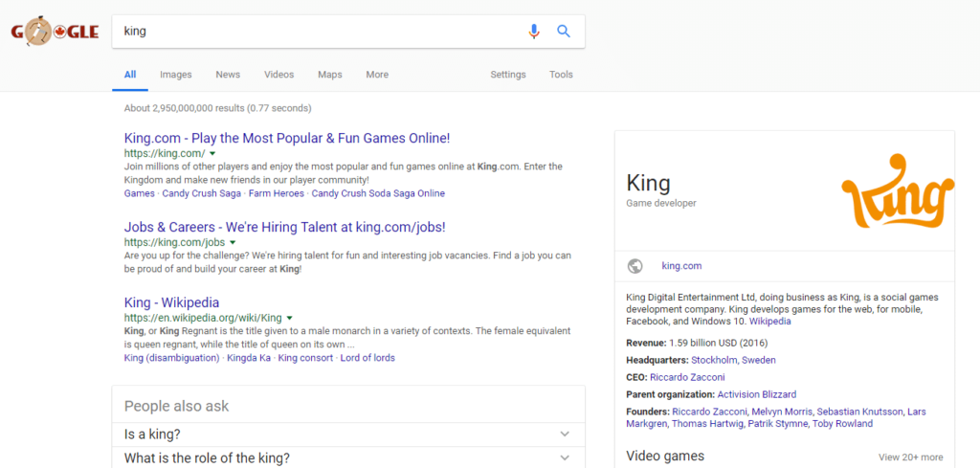This screenshot has width=980, height=468.
Task: Click the Sweden headquarters link
Action: 760,361
